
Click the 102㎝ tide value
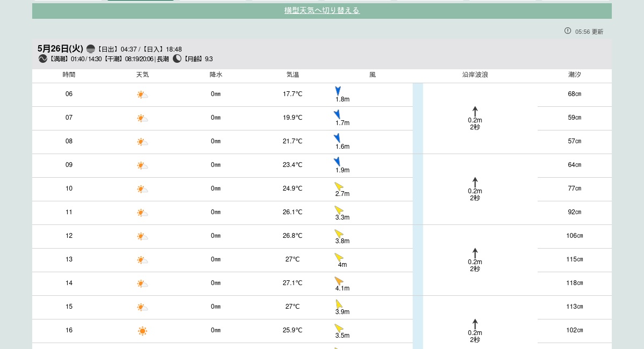click(x=575, y=330)
